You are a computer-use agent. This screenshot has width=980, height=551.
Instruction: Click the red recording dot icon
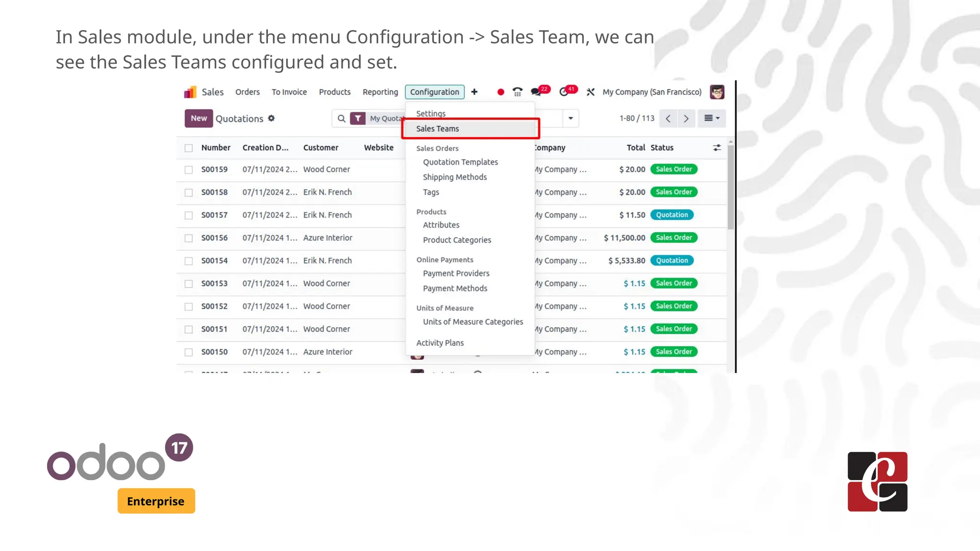[x=501, y=92]
